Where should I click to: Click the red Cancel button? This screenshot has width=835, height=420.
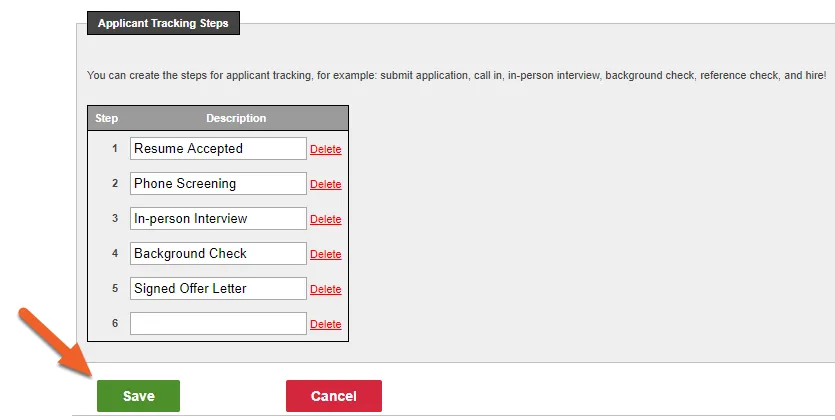334,396
